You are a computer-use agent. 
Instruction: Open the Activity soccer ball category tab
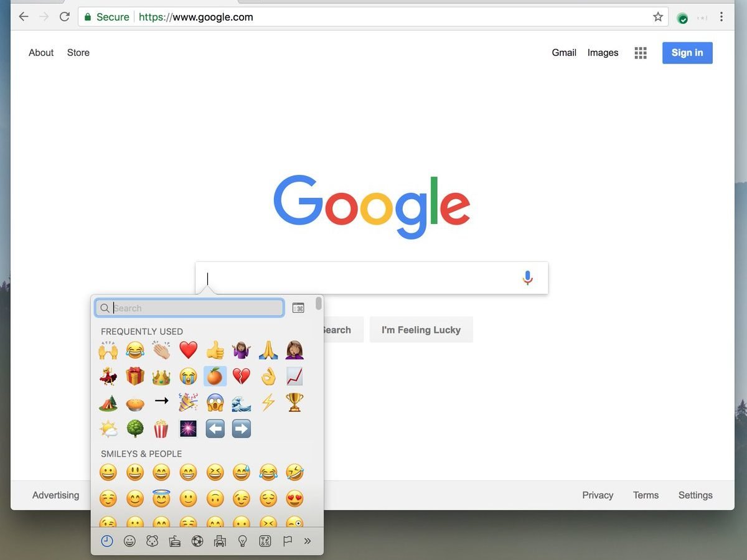pos(197,541)
